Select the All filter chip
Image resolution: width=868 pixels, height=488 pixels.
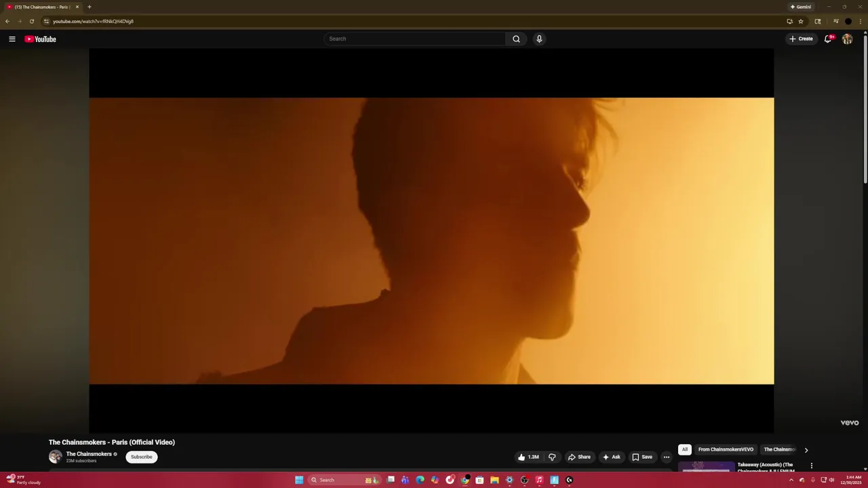(685, 449)
